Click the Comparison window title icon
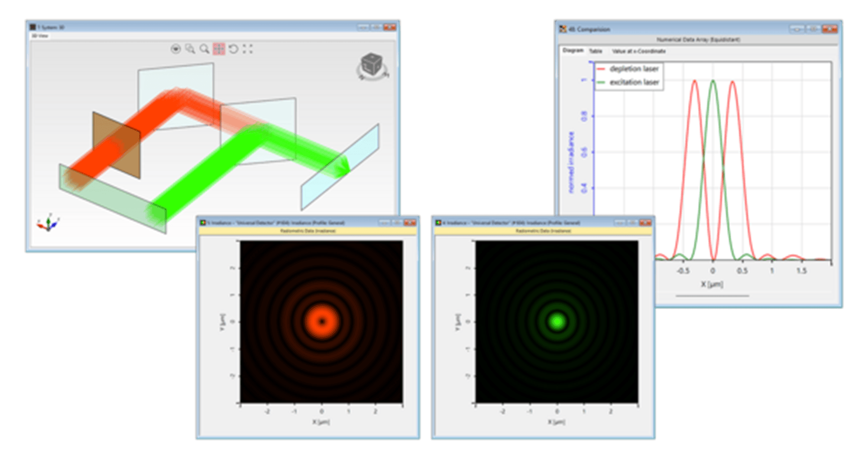This screenshot has width=868, height=459. pos(563,29)
